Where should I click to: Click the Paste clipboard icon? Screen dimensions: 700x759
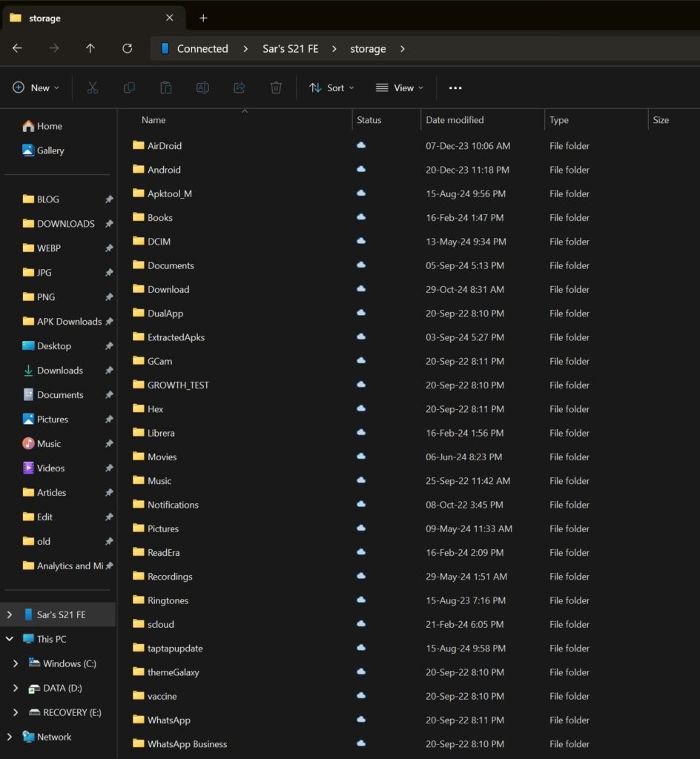[166, 87]
